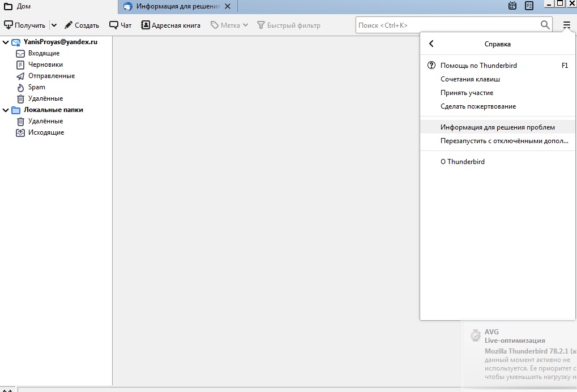The width and height of the screenshot is (577, 392).
Task: Click the status bar connection icon
Action: tap(7, 390)
